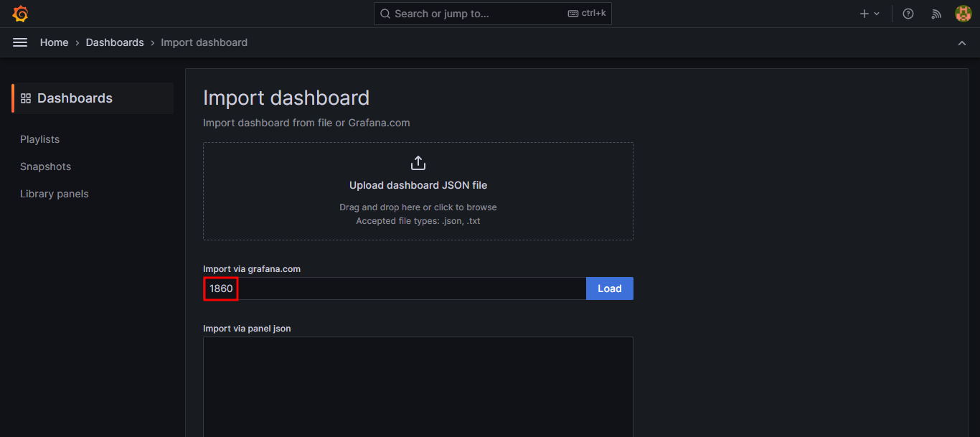
Task: Open navigation using the hamburger icon
Action: tap(19, 42)
